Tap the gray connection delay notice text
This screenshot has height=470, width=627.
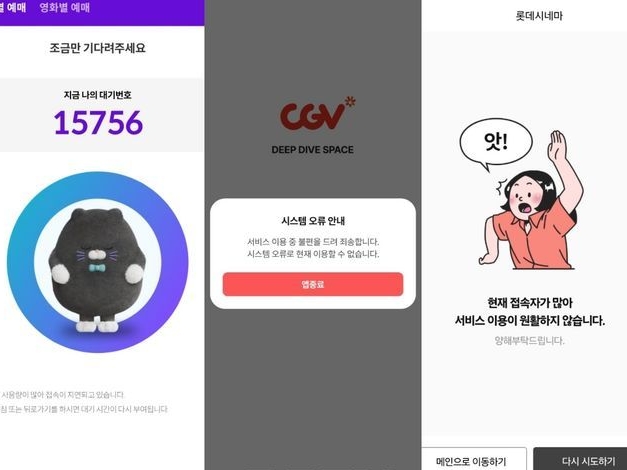[x=62, y=395]
